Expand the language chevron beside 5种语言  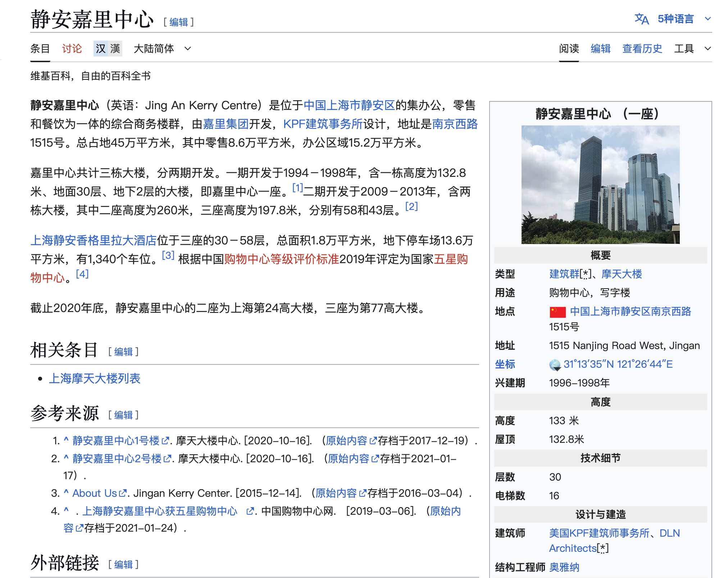(707, 19)
